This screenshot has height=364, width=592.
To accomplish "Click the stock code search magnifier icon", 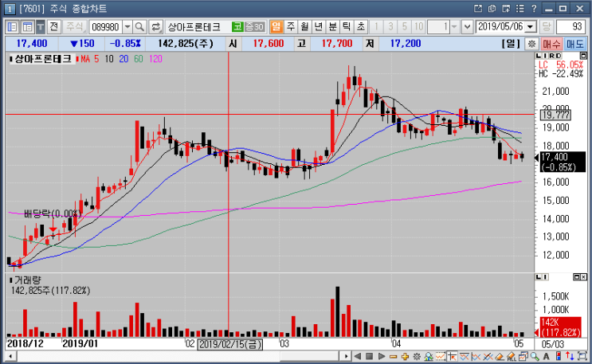I will [139, 27].
